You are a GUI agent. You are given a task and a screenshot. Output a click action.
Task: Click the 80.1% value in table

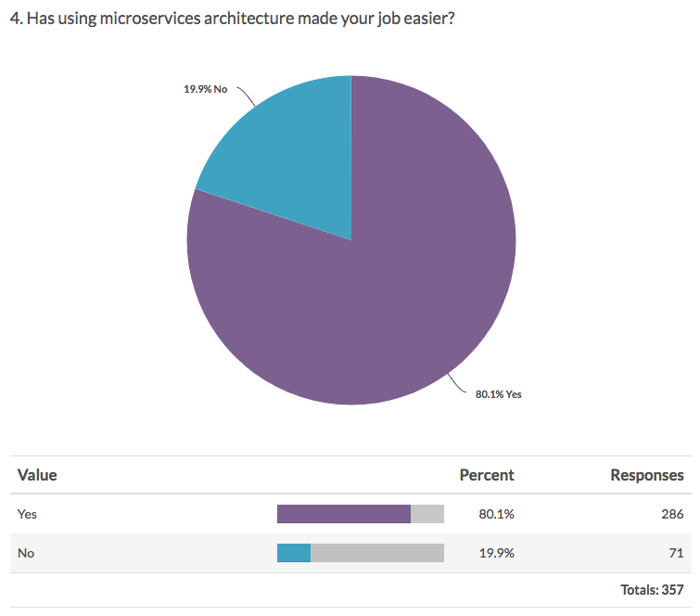(x=496, y=514)
